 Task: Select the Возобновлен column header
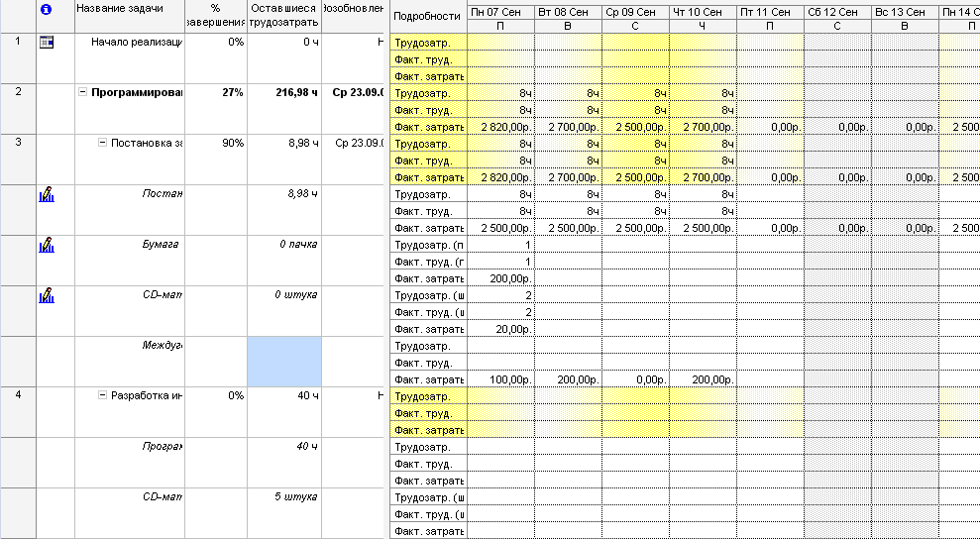353,16
